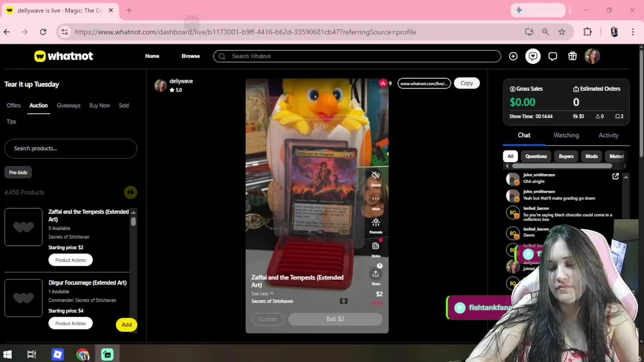Click the product list scrollbar handle
Screen dimensions: 644x362
tap(133, 221)
